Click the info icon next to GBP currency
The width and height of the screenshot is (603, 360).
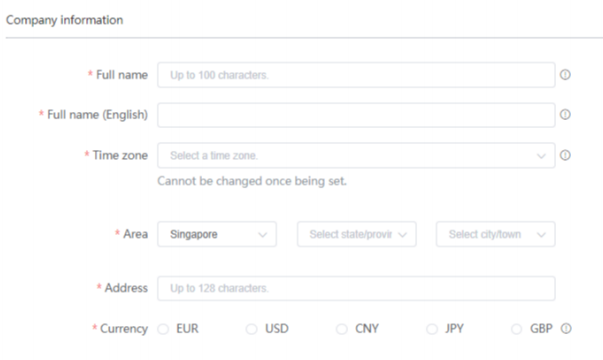[566, 328]
